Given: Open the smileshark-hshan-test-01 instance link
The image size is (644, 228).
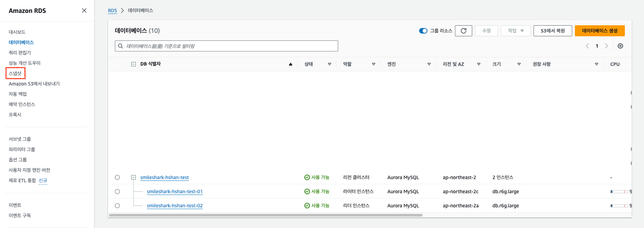Looking at the screenshot, I should coord(175,192).
